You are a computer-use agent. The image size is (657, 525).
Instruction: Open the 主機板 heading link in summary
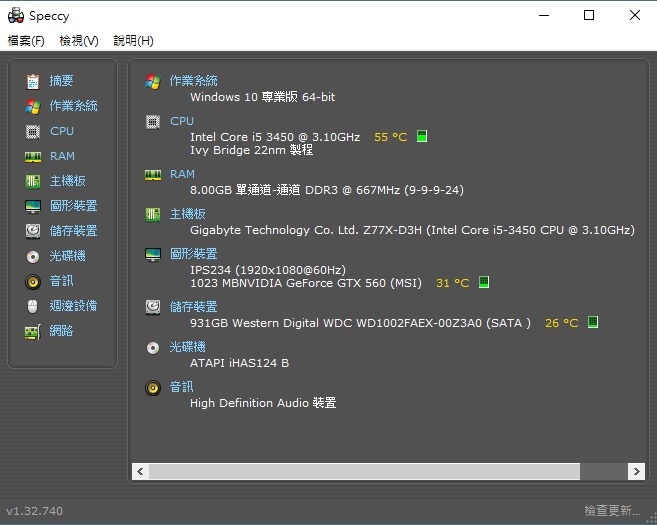pos(187,214)
